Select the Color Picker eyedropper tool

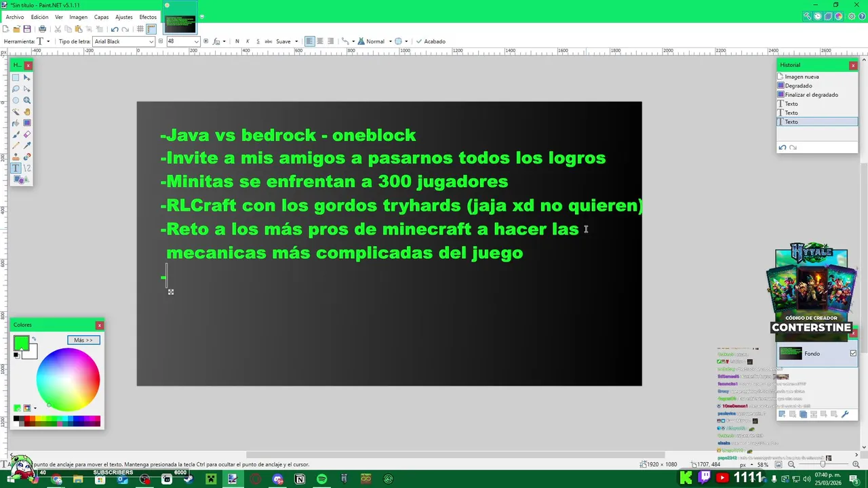[x=27, y=146]
